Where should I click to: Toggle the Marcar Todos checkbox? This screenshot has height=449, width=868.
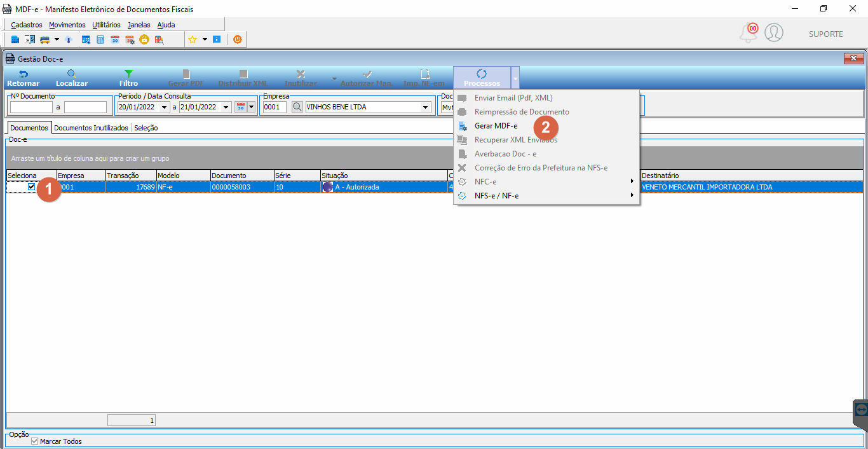tap(35, 441)
